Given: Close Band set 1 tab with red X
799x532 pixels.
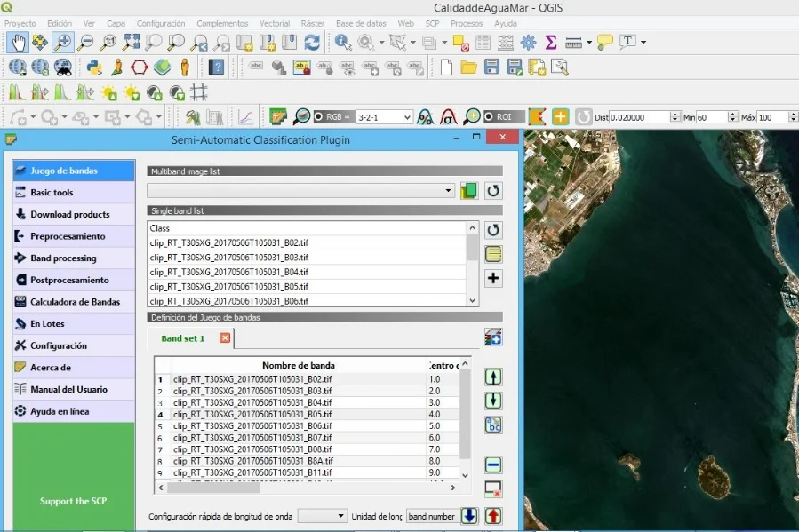Looking at the screenshot, I should 225,338.
